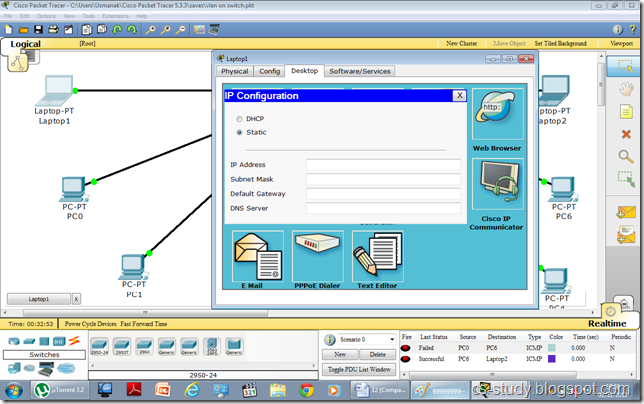Click the Undo green arrow icon

[117, 30]
